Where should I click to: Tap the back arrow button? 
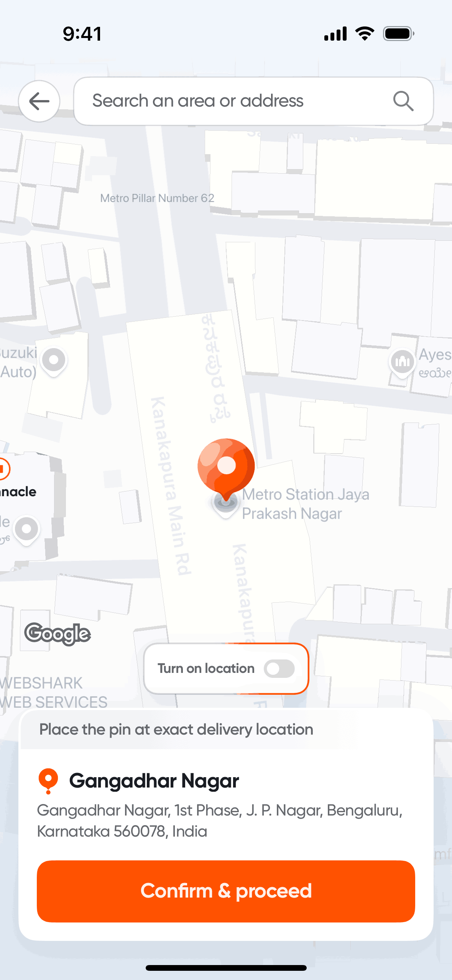(39, 101)
